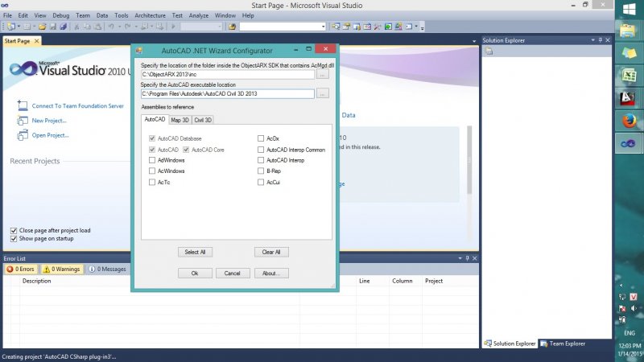Open the Undo history dropdown arrow
The image size is (644, 362).
pos(119,27)
